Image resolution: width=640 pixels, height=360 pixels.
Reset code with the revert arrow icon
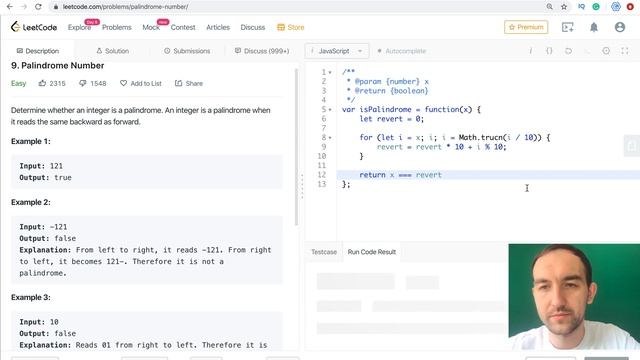pyautogui.click(x=568, y=51)
